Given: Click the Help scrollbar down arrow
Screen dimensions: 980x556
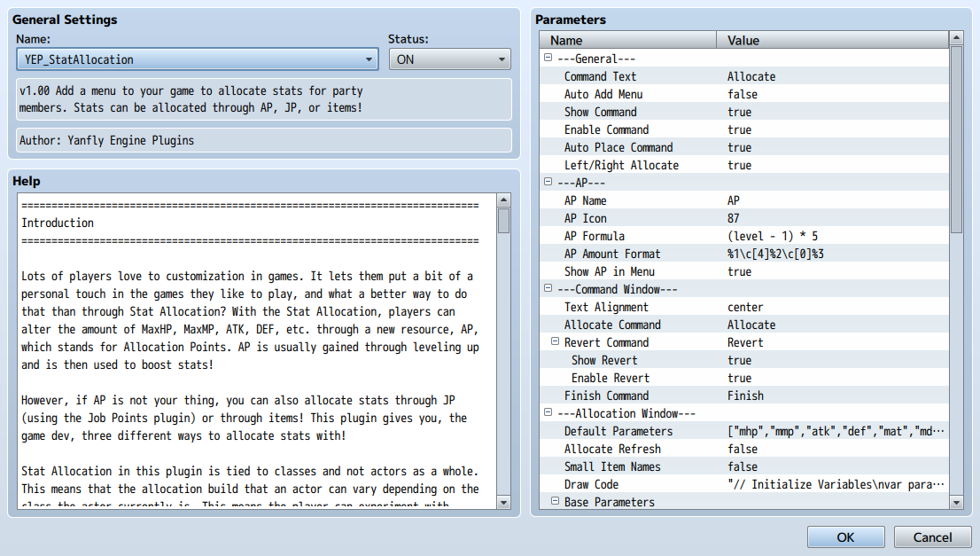Looking at the screenshot, I should pyautogui.click(x=504, y=502).
